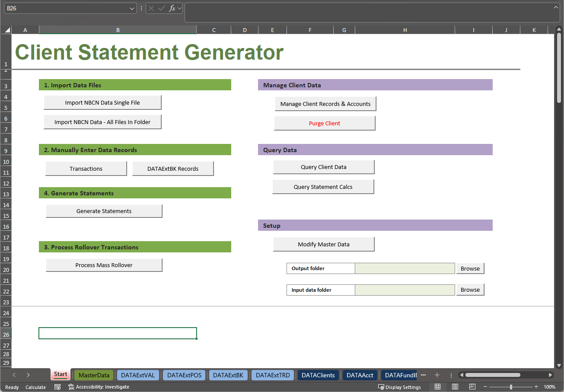Image resolution: width=564 pixels, height=392 pixels.
Task: Expand the formula bar with the chevron
Action: [x=555, y=7]
